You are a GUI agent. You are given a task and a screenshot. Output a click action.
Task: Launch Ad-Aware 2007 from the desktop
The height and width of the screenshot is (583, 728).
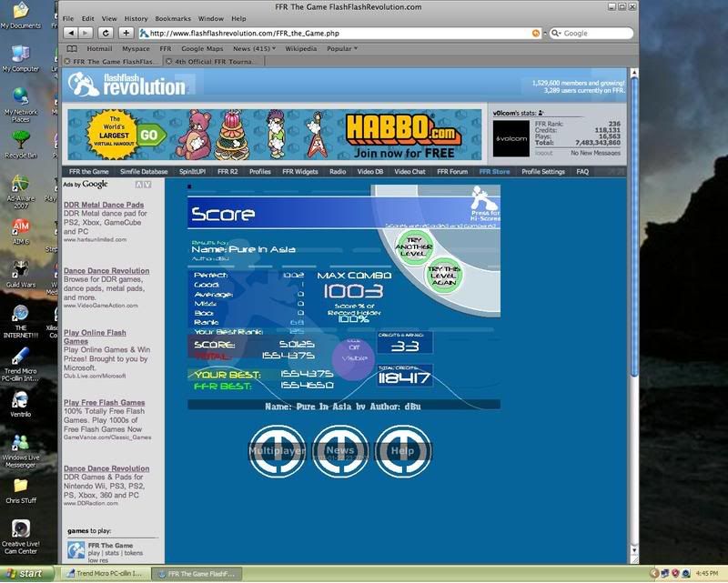click(20, 192)
